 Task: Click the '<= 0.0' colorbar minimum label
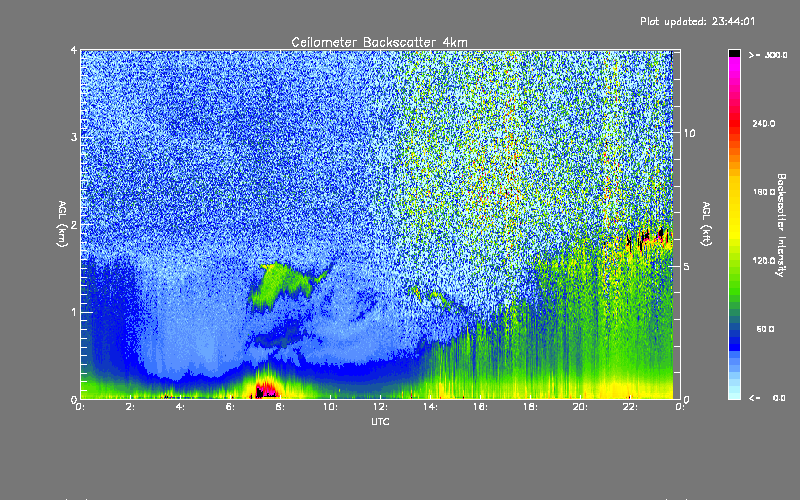(x=767, y=398)
